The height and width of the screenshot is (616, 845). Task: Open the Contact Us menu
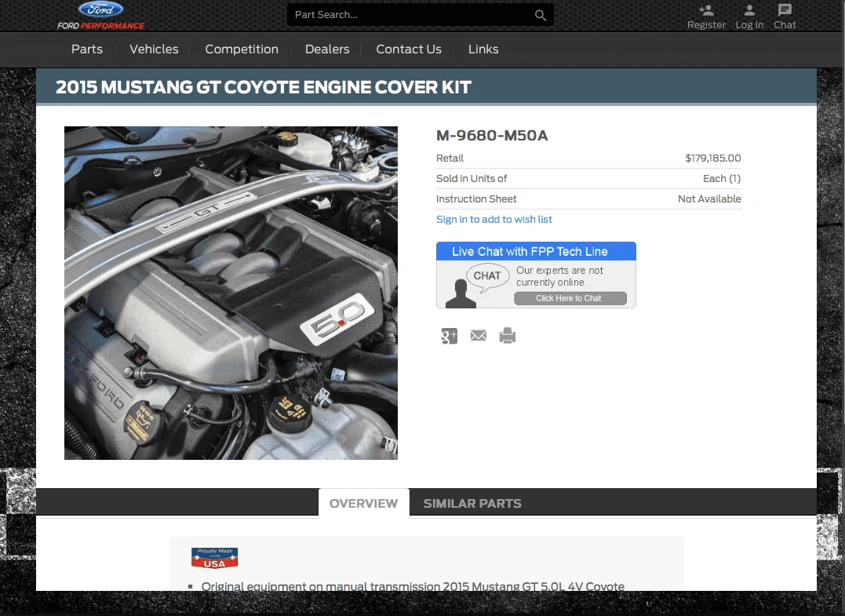point(409,49)
